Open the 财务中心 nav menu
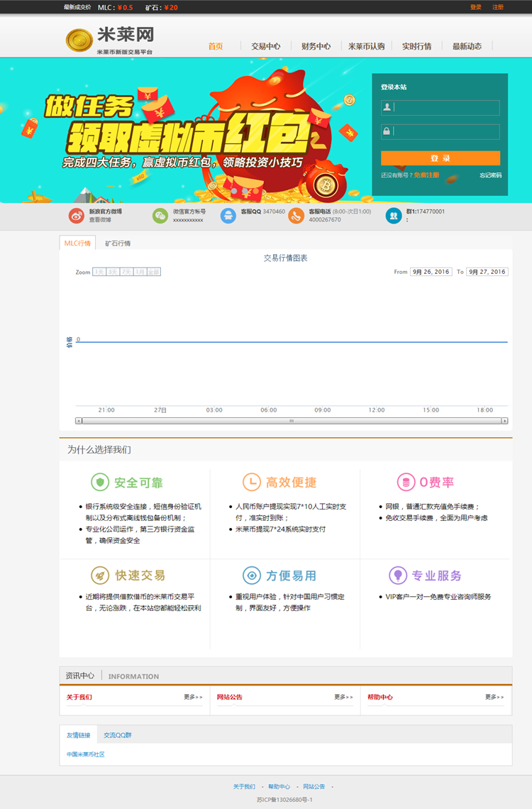The width and height of the screenshot is (532, 809). click(316, 46)
